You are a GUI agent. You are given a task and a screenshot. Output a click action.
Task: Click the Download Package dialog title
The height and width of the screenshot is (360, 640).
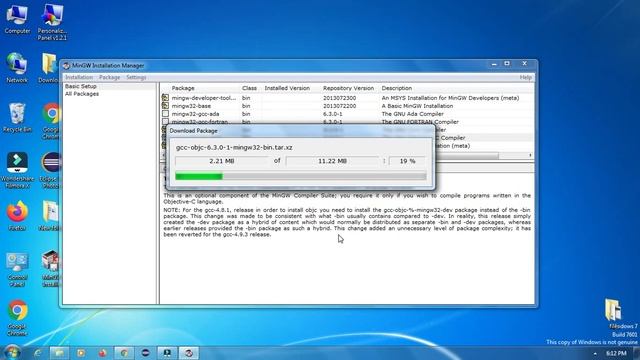[193, 131]
